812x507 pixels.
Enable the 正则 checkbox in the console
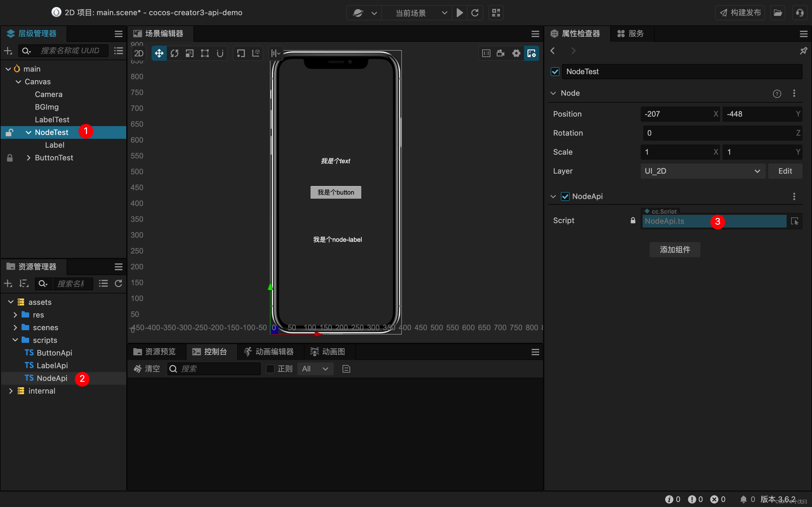pyautogui.click(x=270, y=369)
